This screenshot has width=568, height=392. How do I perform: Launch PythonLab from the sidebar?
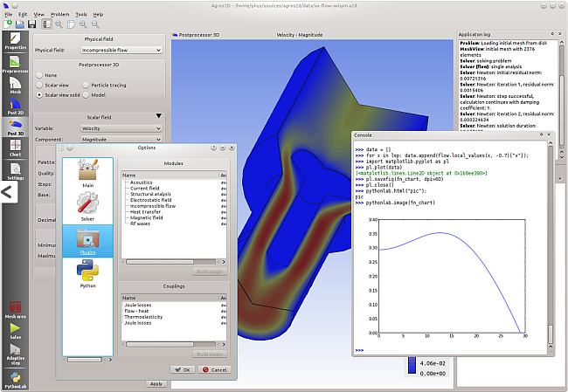coord(15,377)
